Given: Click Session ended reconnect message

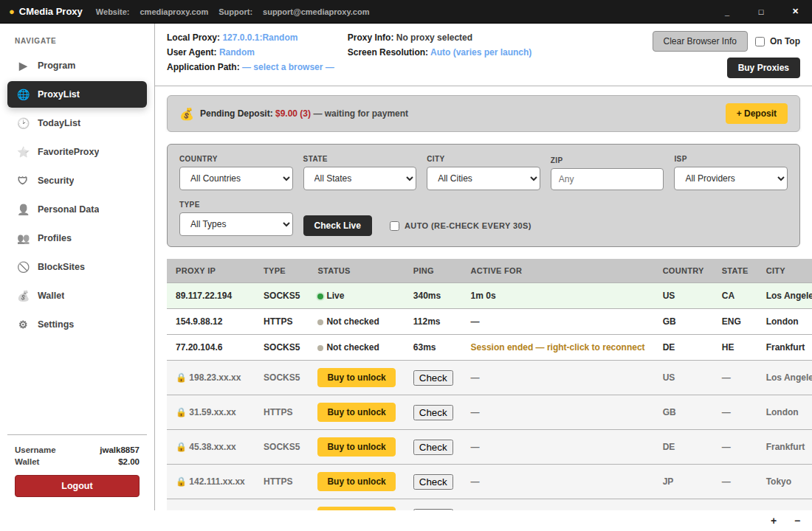Looking at the screenshot, I should tap(557, 347).
